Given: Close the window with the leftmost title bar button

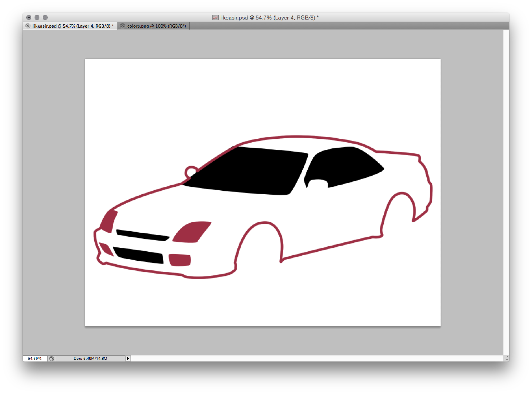Looking at the screenshot, I should click(x=29, y=17).
